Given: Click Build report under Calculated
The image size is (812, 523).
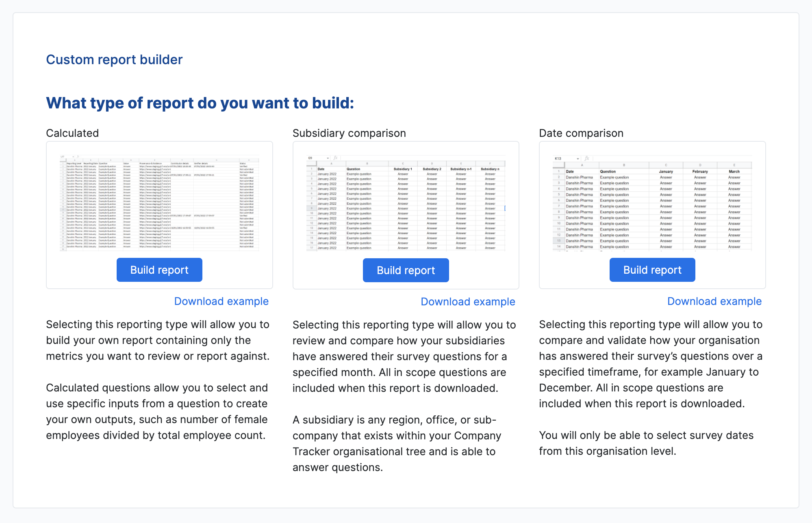Looking at the screenshot, I should tap(159, 270).
